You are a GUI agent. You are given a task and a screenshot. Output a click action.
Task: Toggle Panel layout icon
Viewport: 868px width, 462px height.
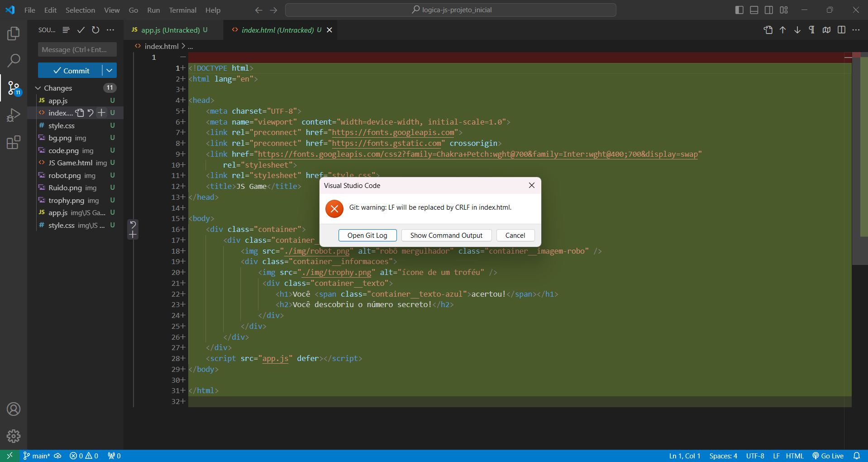pos(754,10)
